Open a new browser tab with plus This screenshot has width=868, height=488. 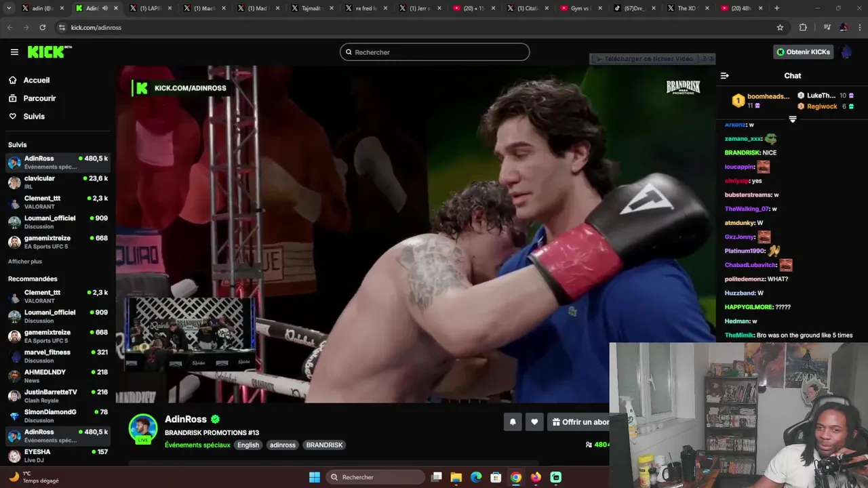[776, 8]
